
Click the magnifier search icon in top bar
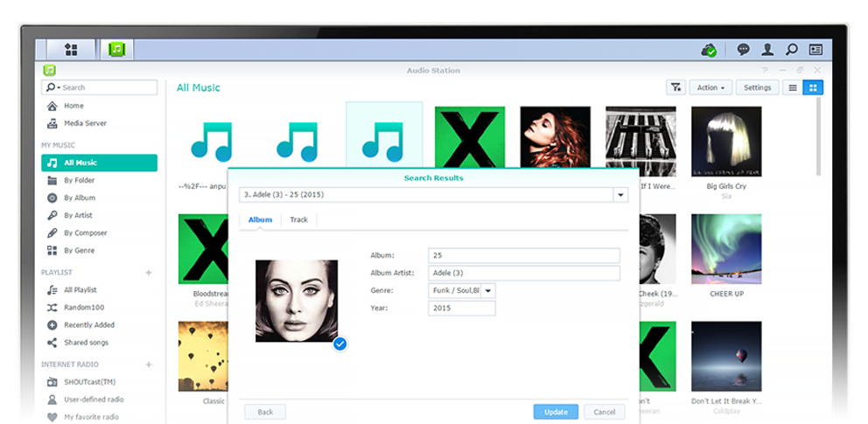pos(792,50)
